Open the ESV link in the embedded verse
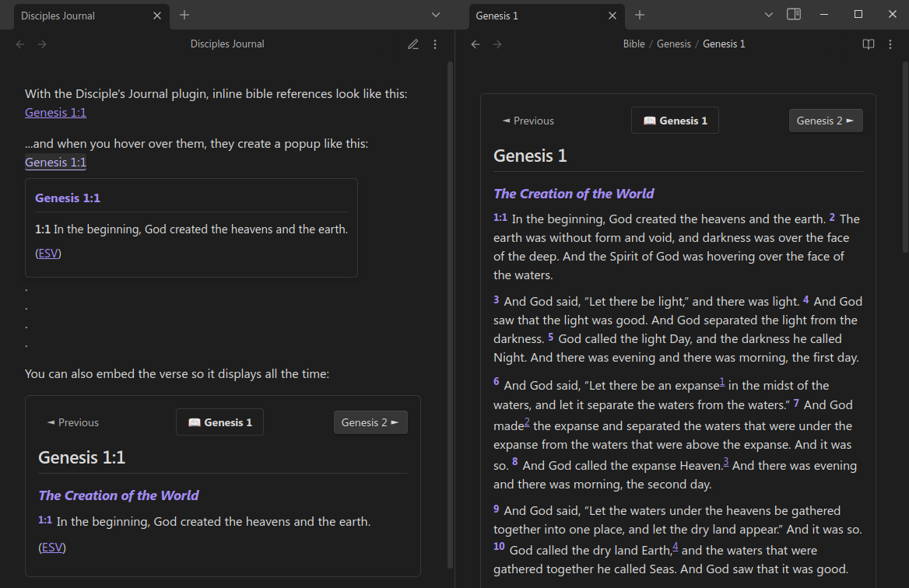This screenshot has width=909, height=588. (x=52, y=548)
